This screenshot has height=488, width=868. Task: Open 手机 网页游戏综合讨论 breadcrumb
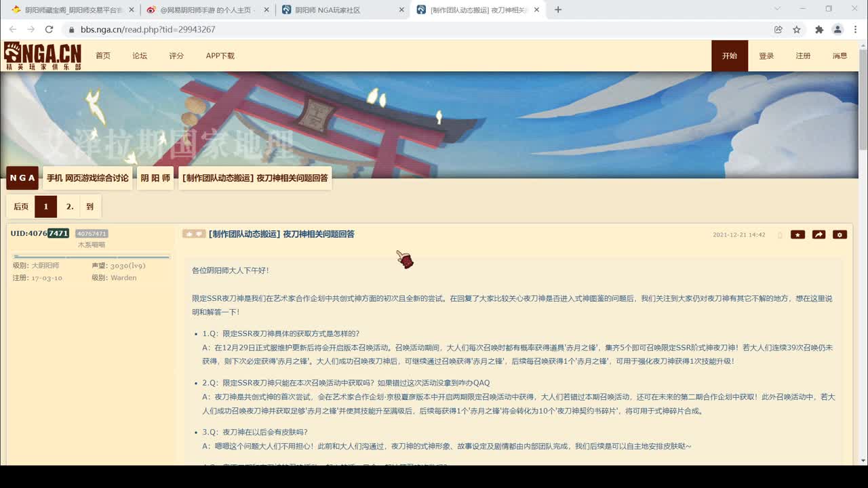pos(87,178)
